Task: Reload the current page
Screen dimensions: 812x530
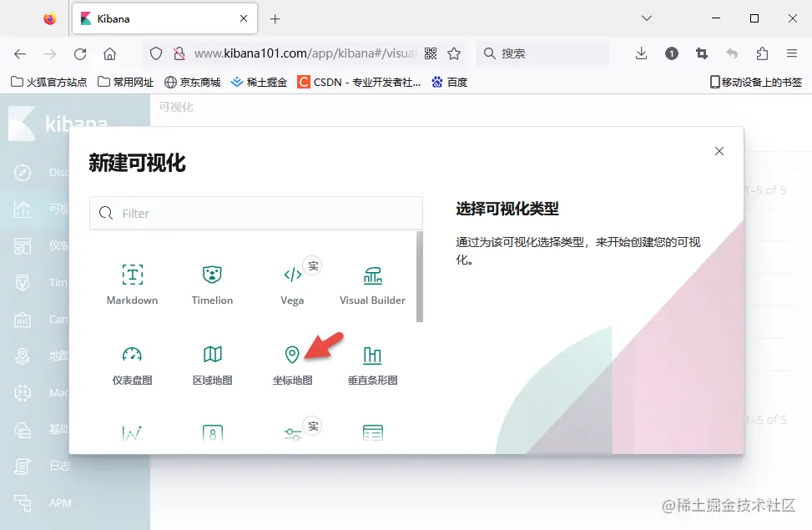Action: click(80, 53)
